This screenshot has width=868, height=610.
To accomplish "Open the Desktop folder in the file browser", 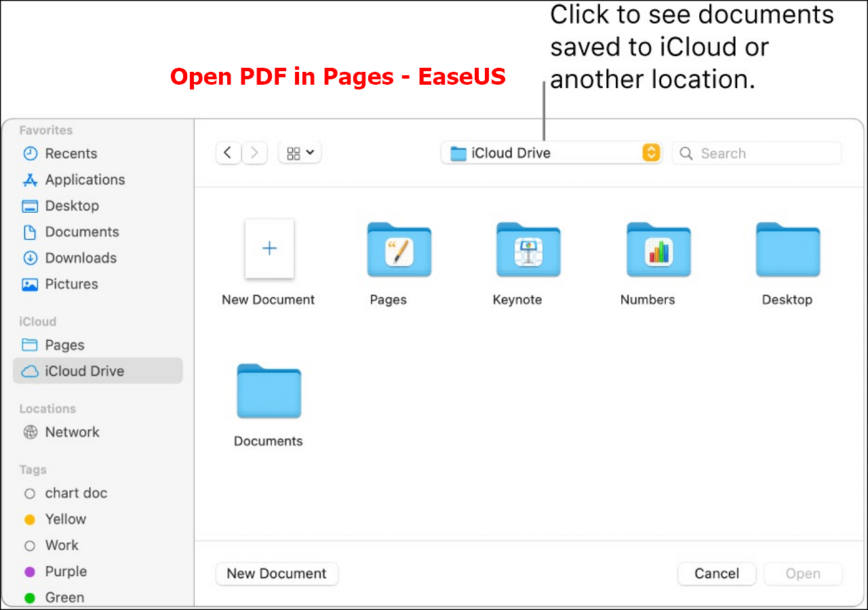I will (x=787, y=250).
